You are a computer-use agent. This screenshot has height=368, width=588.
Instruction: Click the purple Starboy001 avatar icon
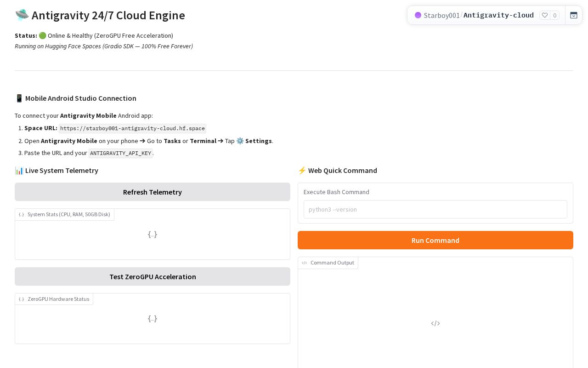(418, 15)
